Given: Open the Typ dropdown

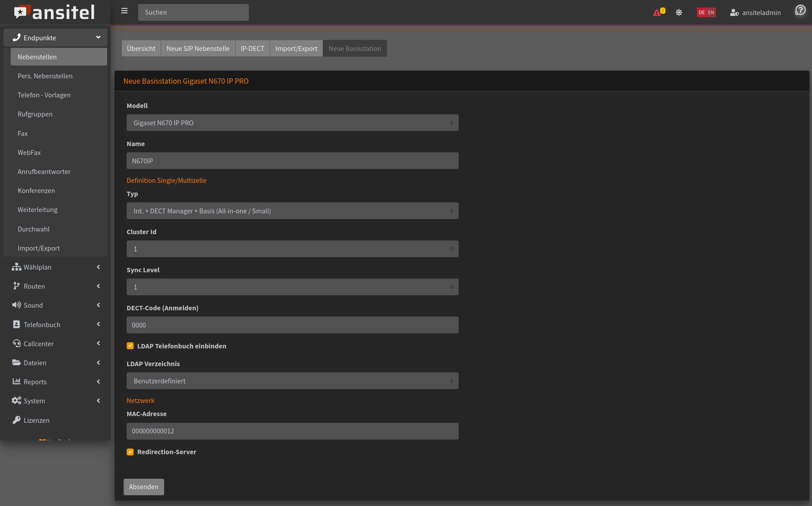Looking at the screenshot, I should pos(292,211).
